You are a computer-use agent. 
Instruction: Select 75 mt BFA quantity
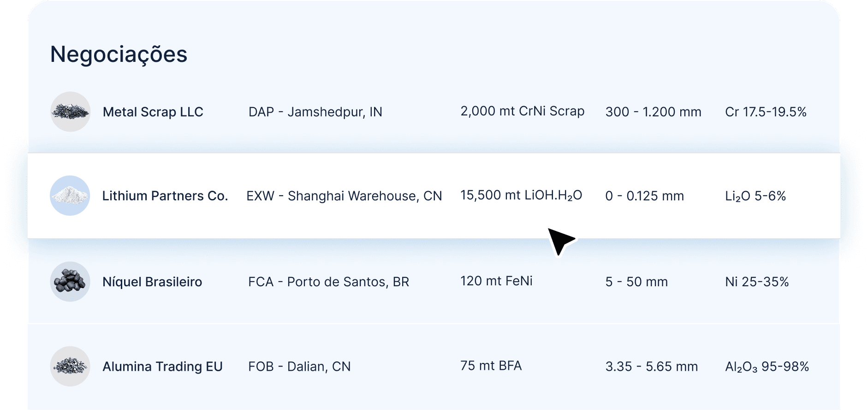tap(491, 366)
